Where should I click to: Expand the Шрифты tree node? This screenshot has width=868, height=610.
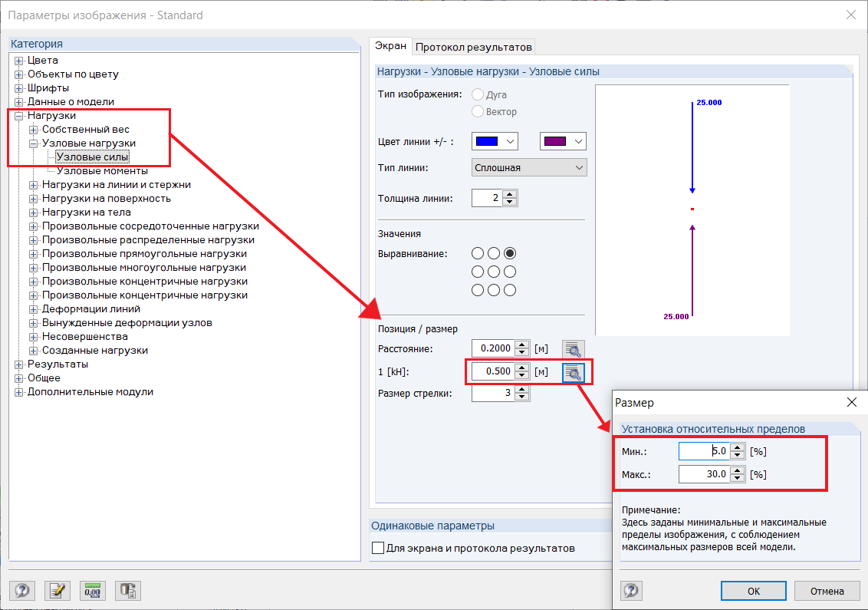tap(19, 88)
